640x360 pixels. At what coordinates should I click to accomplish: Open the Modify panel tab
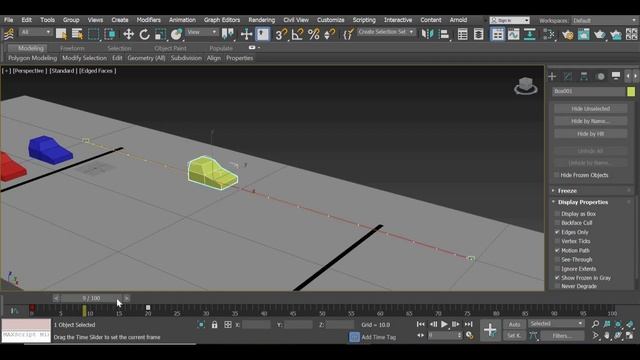coord(568,76)
